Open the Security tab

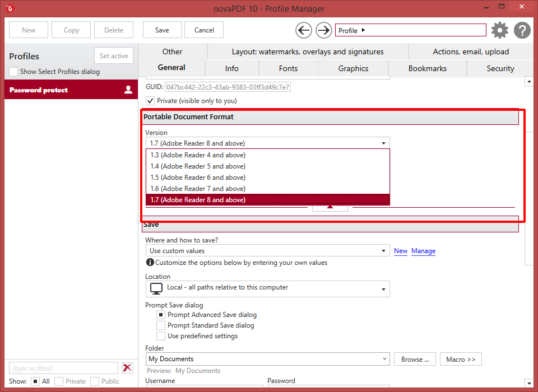(x=500, y=68)
